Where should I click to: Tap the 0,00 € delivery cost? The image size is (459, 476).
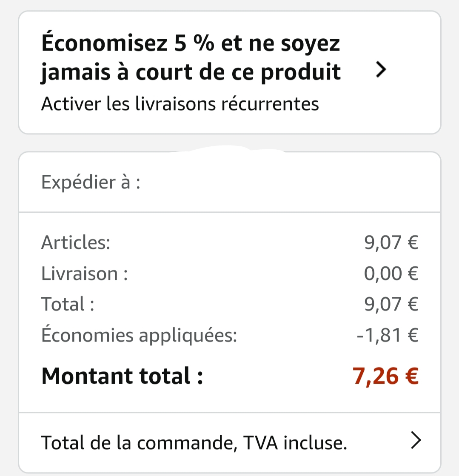391,274
